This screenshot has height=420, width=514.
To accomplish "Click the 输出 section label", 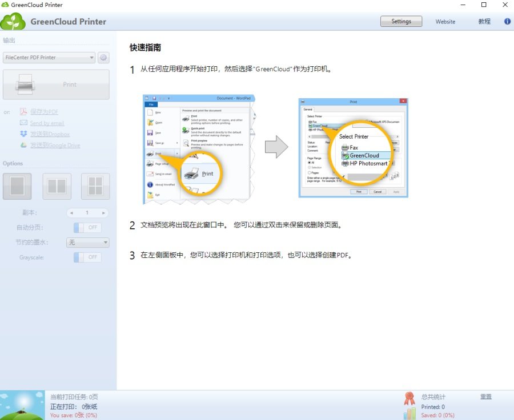I will pos(9,41).
